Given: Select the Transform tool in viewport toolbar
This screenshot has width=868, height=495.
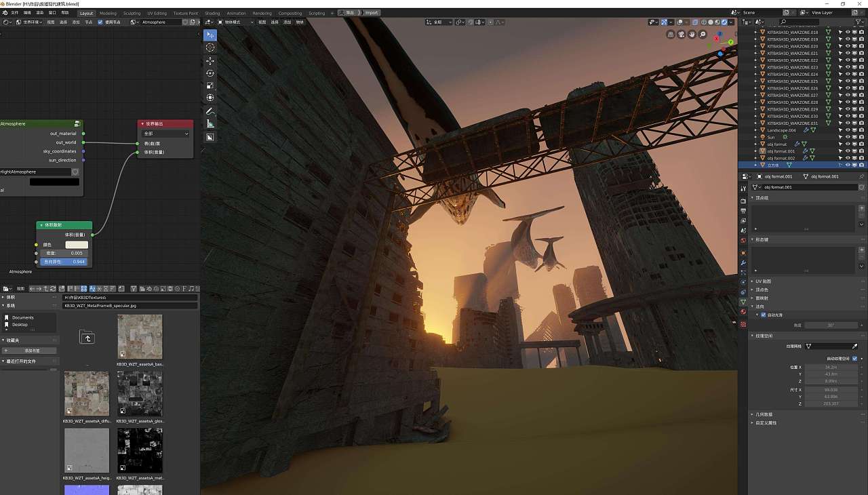Looking at the screenshot, I should pos(210,98).
